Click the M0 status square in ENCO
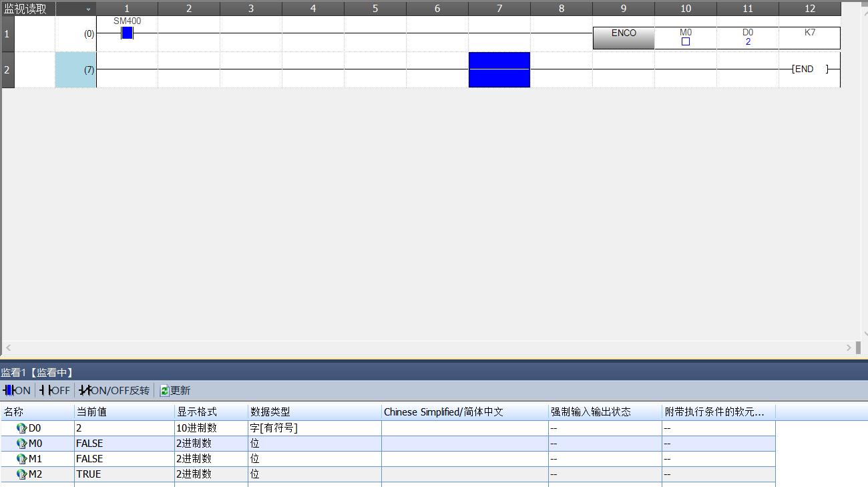868x487 pixels. point(685,41)
